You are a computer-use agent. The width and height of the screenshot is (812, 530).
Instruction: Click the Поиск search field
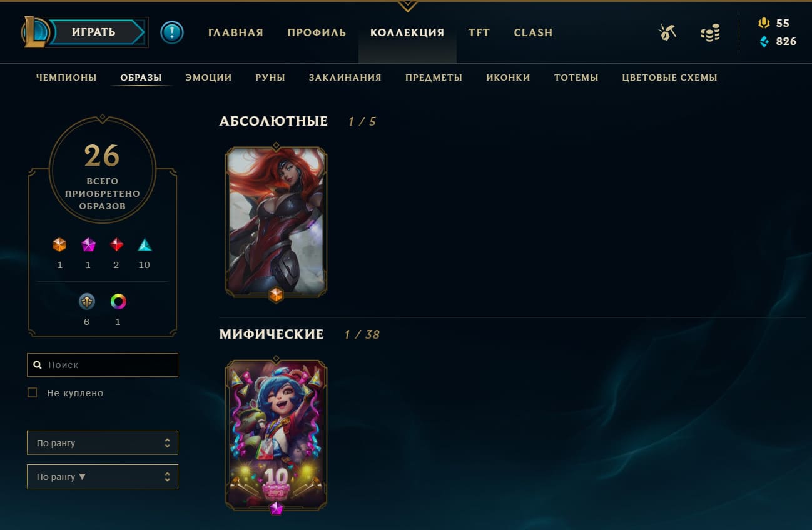click(x=103, y=365)
